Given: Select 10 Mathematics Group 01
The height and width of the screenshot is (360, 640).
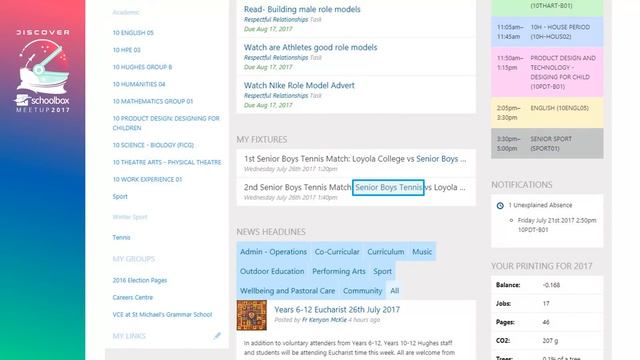Looking at the screenshot, I should tap(153, 101).
